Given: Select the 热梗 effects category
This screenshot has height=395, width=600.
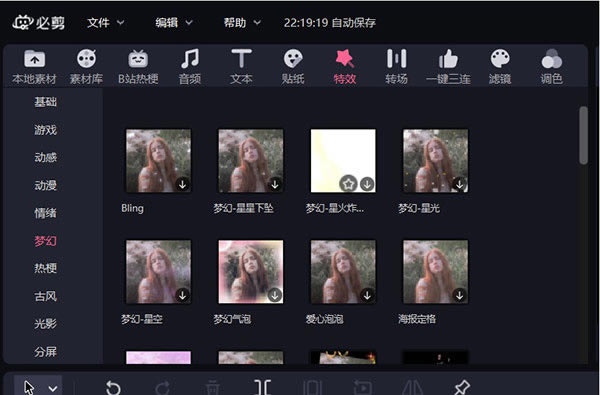Looking at the screenshot, I should coord(46,268).
